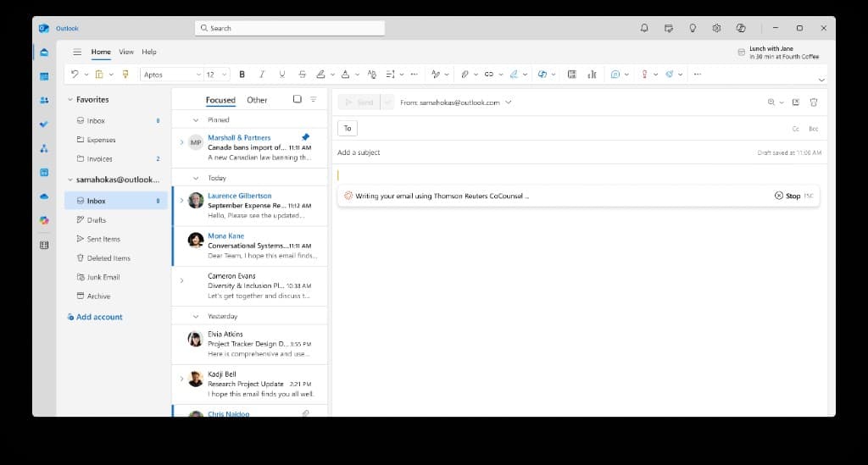Screen dimensions: 868x465
Task: Pop out the compose window
Action: click(795, 102)
